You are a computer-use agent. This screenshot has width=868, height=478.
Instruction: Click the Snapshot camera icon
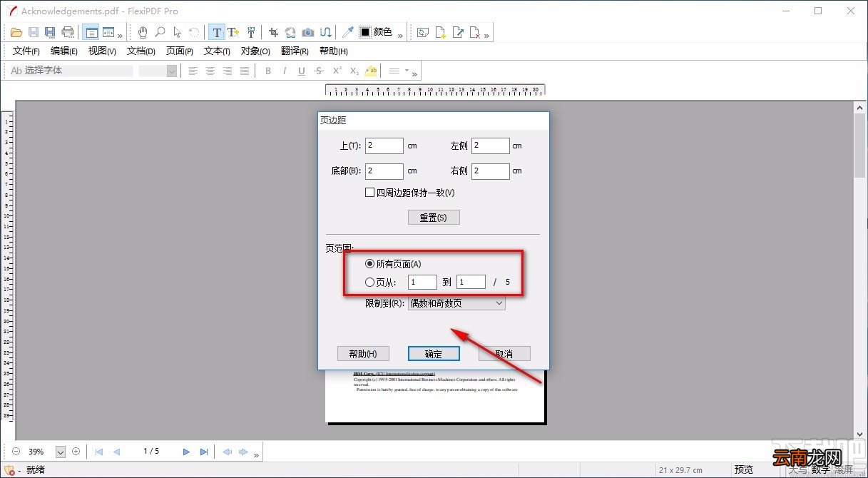(x=308, y=32)
